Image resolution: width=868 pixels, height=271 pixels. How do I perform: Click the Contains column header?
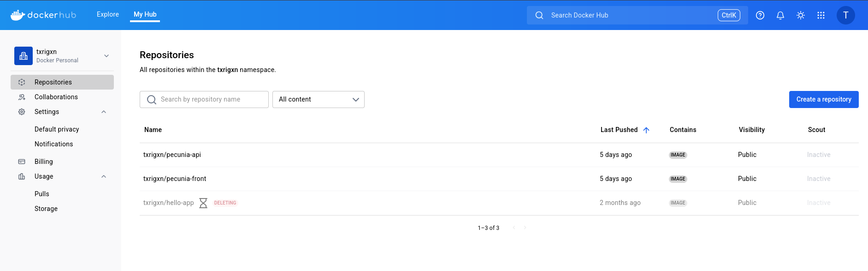[x=683, y=130]
